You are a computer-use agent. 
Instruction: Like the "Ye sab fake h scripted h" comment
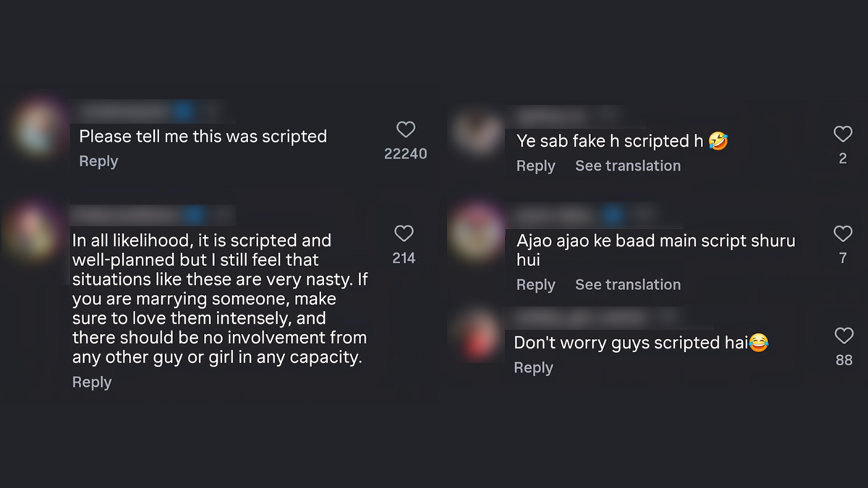pos(843,134)
